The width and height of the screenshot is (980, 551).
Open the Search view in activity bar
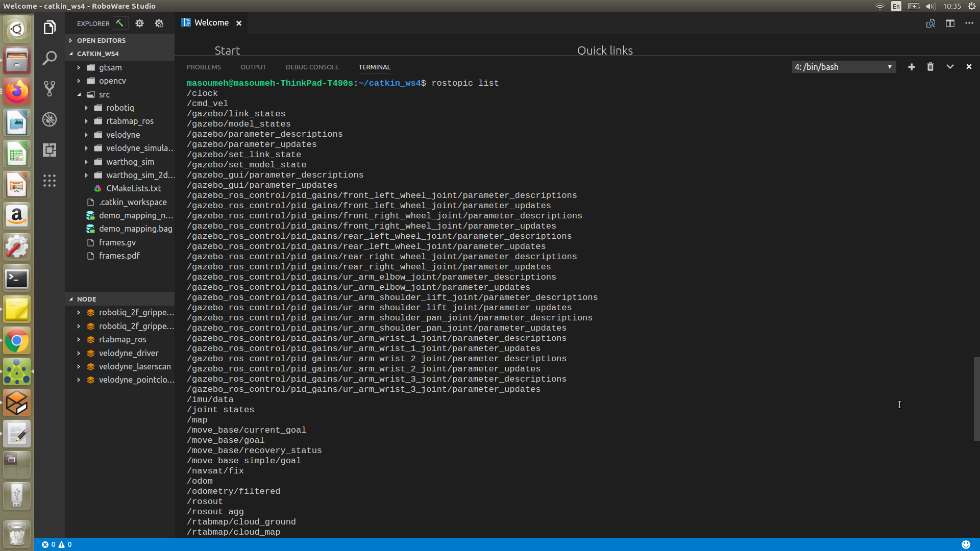(50, 58)
